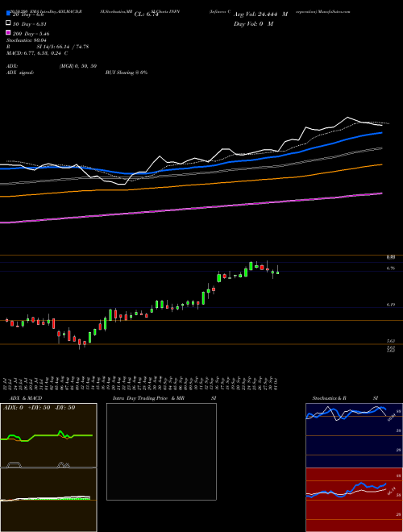Click the 'ADX: 0 +DY: 50 -DY: 50' readout

point(39,408)
